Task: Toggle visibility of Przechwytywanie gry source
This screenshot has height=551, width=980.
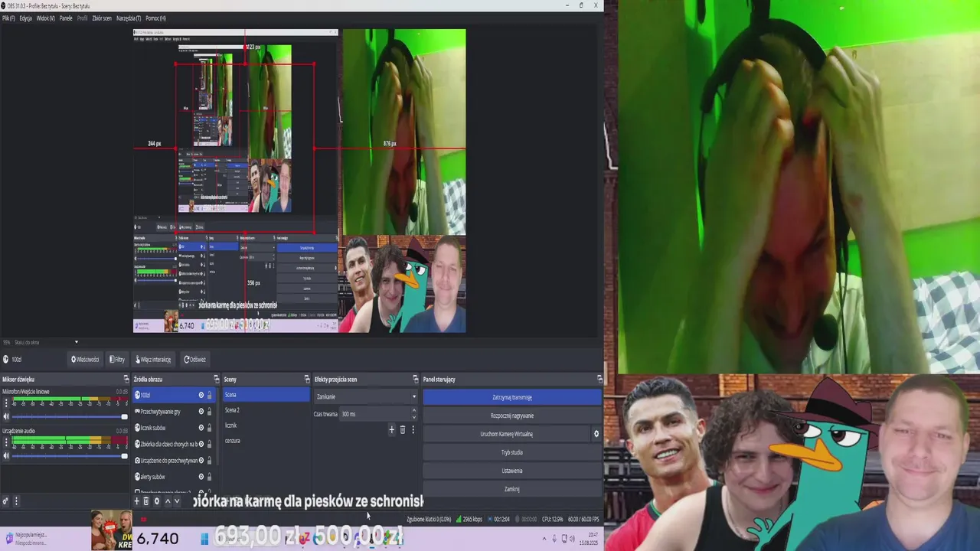Action: pos(201,412)
